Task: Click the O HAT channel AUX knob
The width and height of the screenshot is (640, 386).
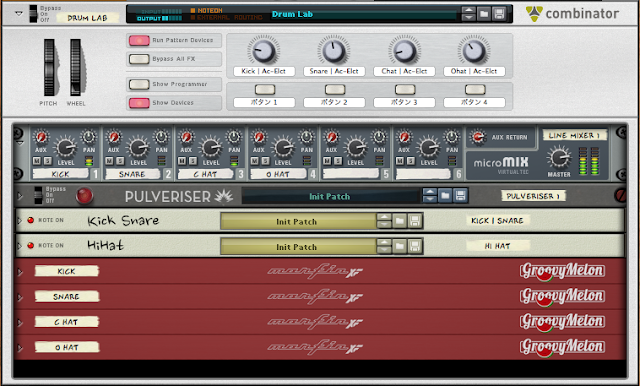Action: click(x=259, y=137)
